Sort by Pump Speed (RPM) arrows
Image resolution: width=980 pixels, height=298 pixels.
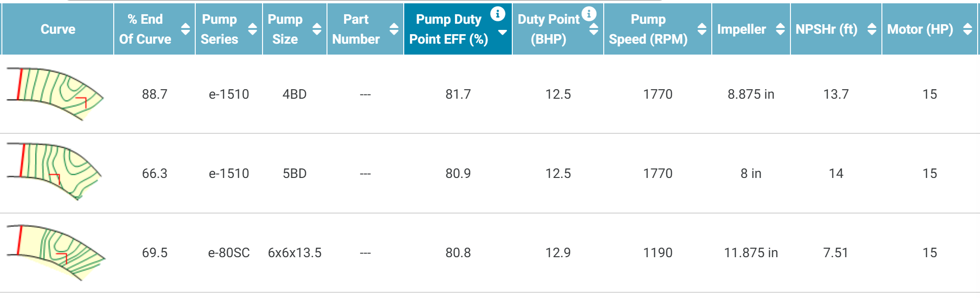[702, 29]
